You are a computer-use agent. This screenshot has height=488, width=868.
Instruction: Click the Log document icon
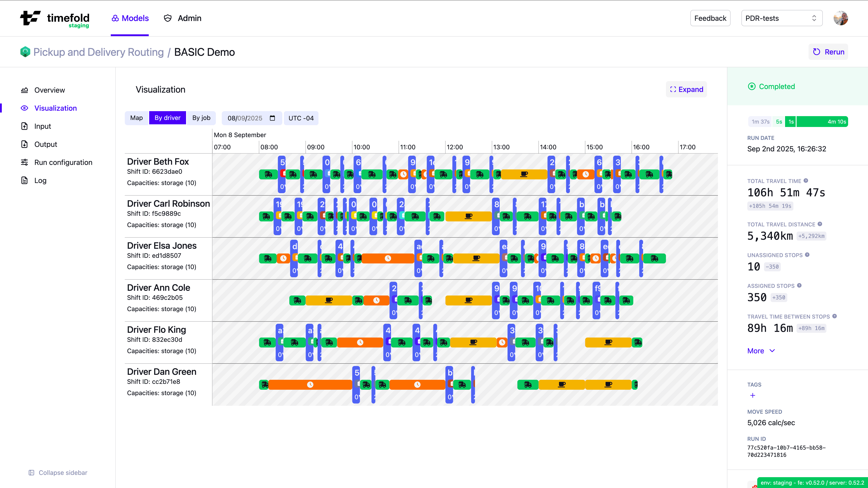[24, 180]
